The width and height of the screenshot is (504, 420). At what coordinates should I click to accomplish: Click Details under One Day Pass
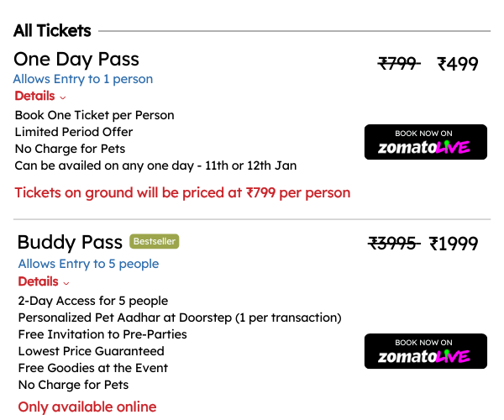[x=34, y=96]
